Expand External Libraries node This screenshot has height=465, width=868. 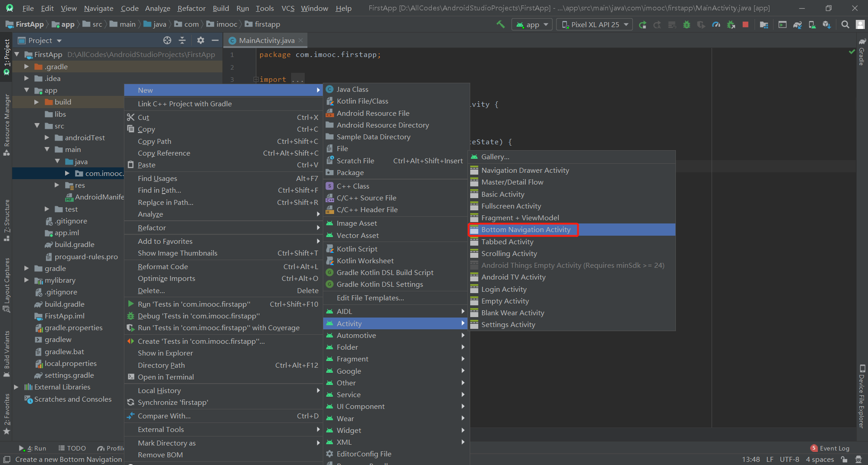[16, 387]
